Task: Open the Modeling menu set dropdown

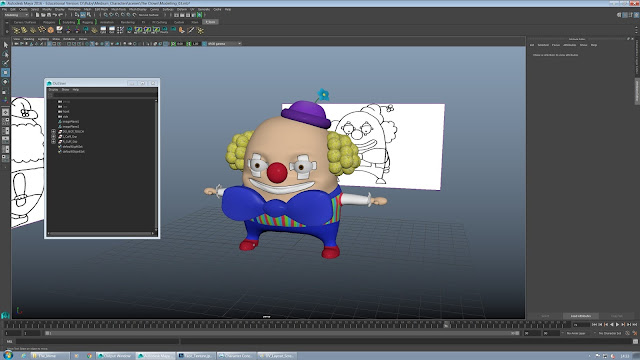Action: pos(16,15)
